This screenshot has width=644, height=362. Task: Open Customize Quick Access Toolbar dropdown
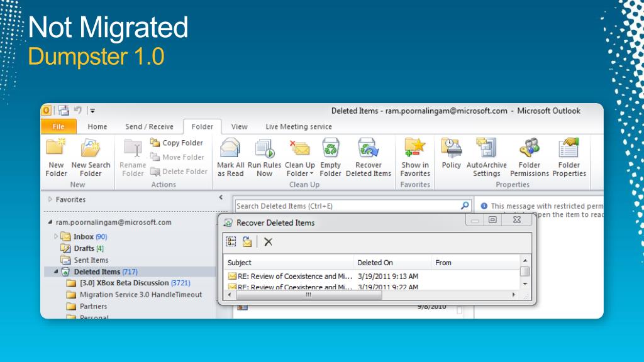coord(93,111)
